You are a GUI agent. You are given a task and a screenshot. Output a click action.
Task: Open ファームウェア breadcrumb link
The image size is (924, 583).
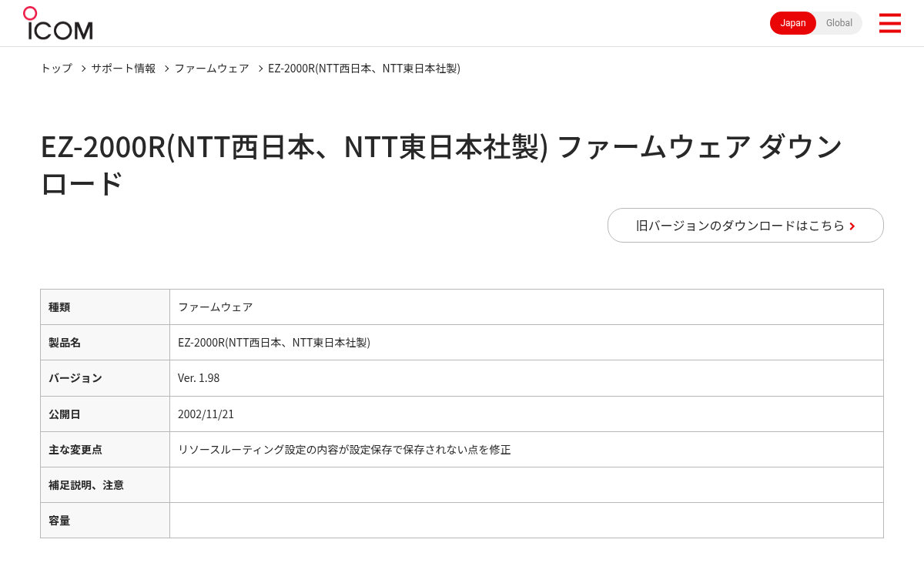pos(212,68)
